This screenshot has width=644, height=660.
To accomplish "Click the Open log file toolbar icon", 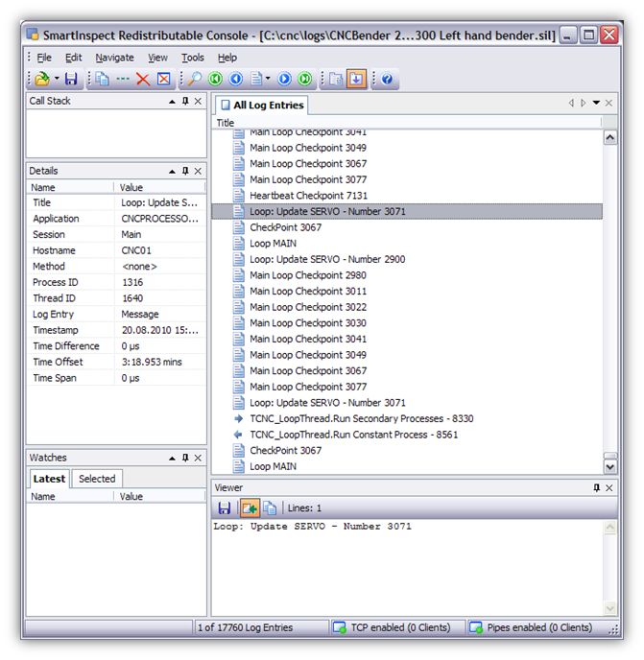I will click(x=41, y=80).
